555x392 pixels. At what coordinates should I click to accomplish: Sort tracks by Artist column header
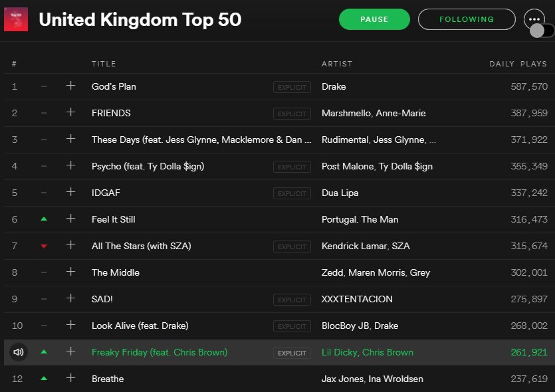tap(337, 64)
